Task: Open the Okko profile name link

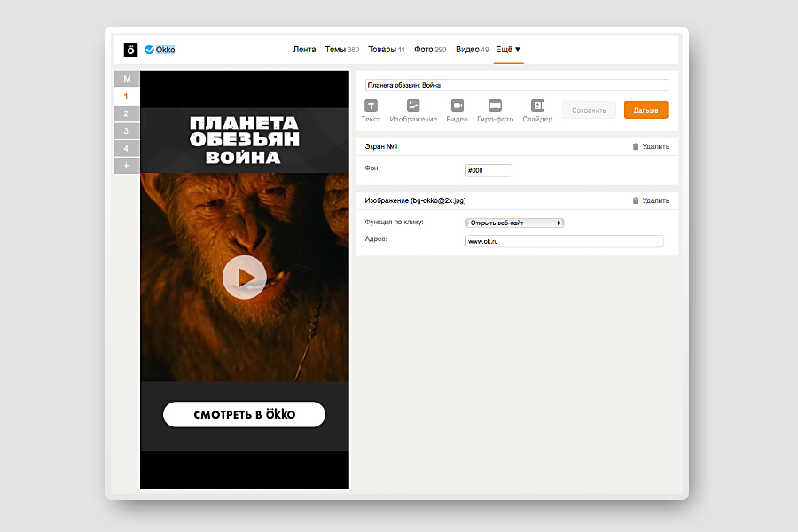Action: tap(166, 50)
